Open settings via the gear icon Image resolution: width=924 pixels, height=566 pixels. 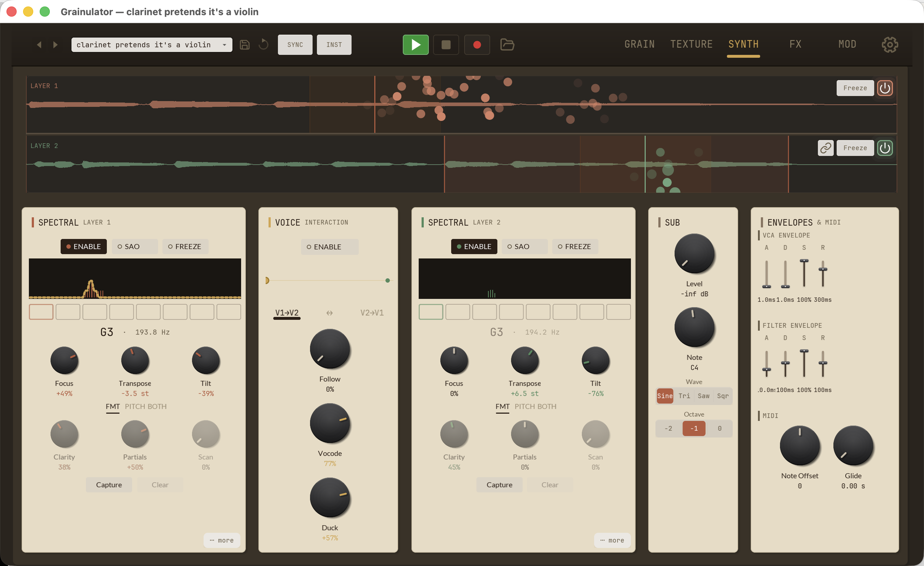(889, 45)
